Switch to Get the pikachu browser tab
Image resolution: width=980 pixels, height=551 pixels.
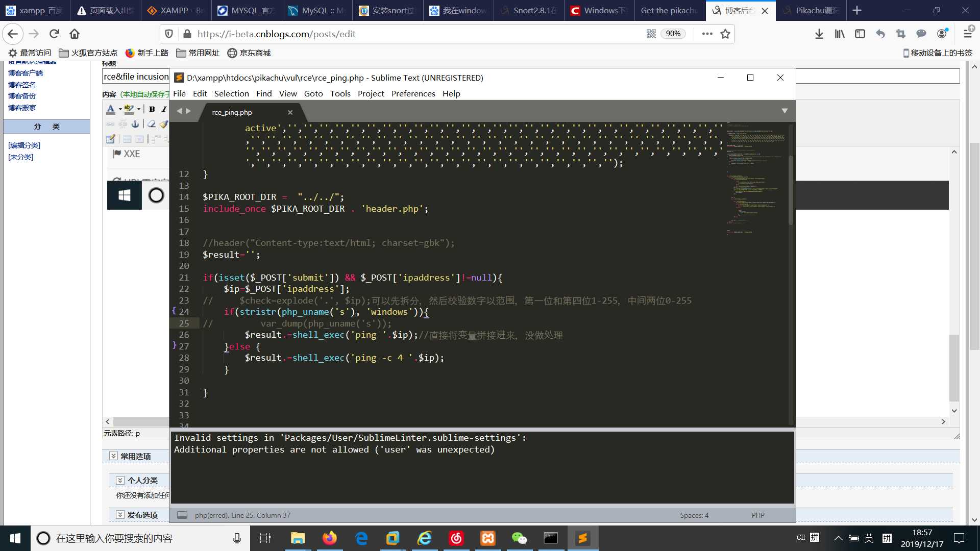669,10
